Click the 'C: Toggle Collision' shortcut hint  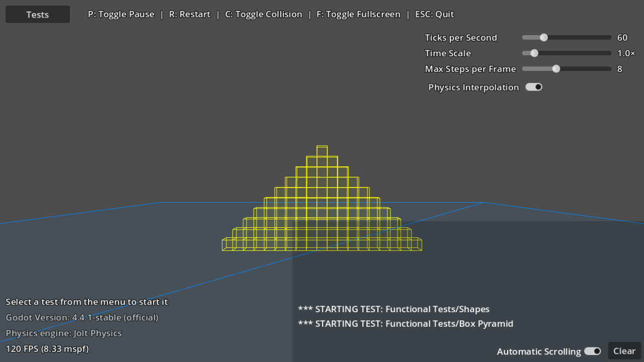[x=264, y=14]
